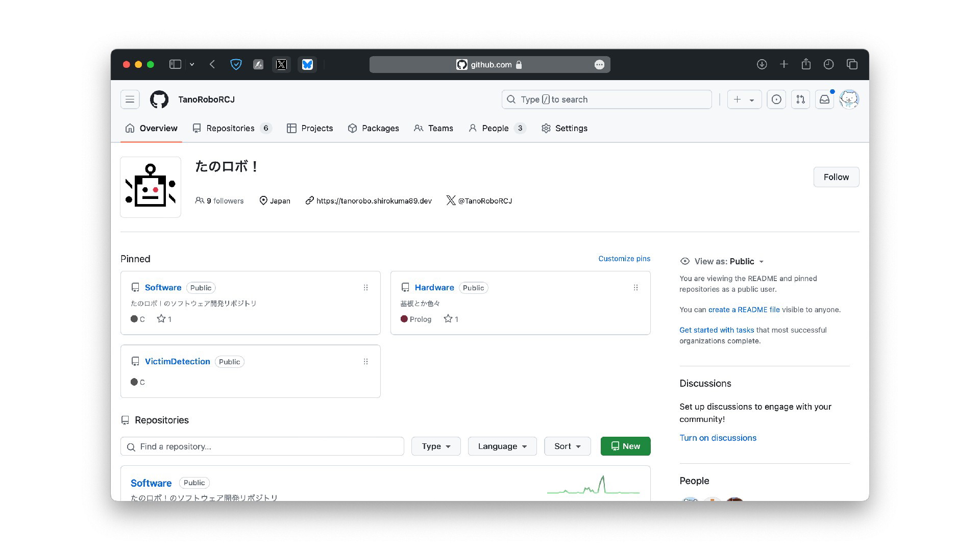
Task: Click the C language dot on VictimDetection
Action: pyautogui.click(x=134, y=382)
